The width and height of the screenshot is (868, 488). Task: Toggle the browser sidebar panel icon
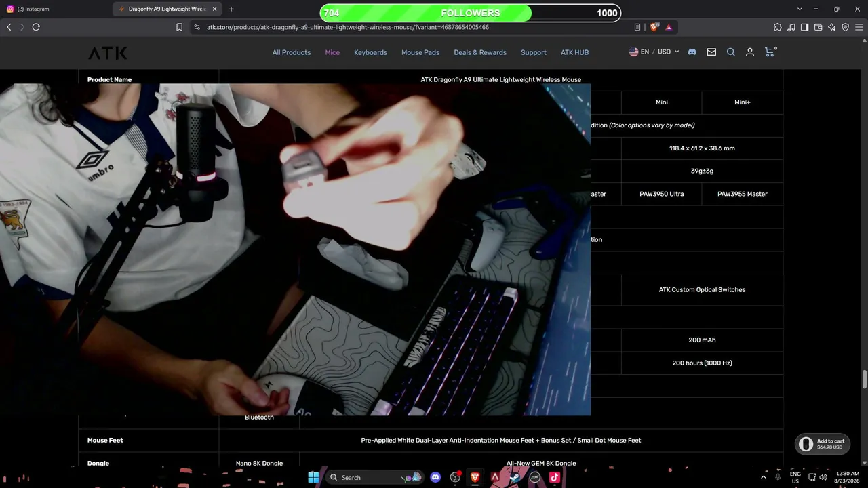(x=804, y=27)
